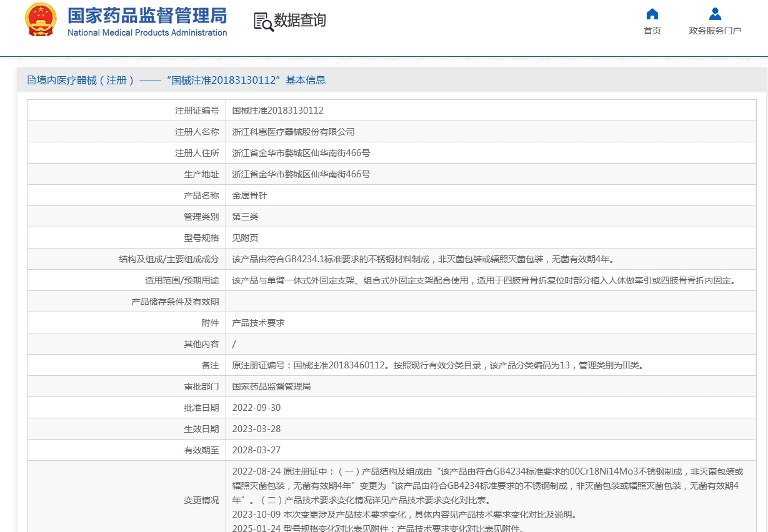Select the slash value in 其他内容 row
The image size is (768, 532).
[x=234, y=344]
